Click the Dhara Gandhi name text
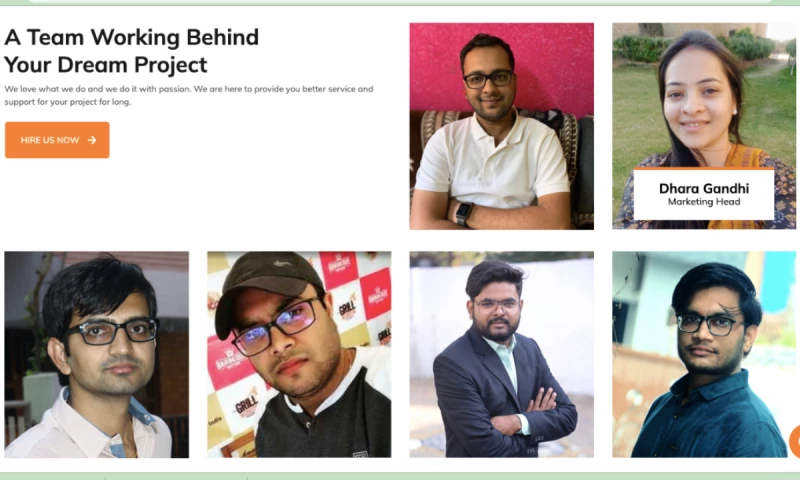The height and width of the screenshot is (480, 800). click(704, 189)
